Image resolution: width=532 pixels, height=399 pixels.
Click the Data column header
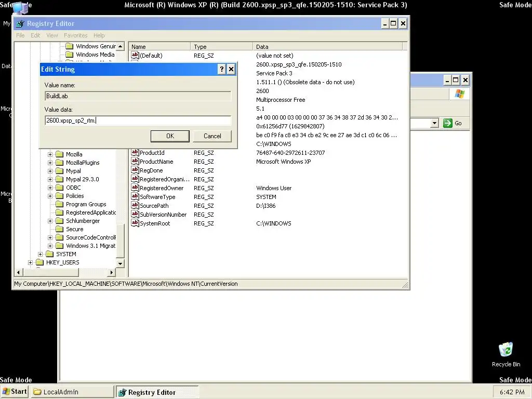pyautogui.click(x=327, y=46)
